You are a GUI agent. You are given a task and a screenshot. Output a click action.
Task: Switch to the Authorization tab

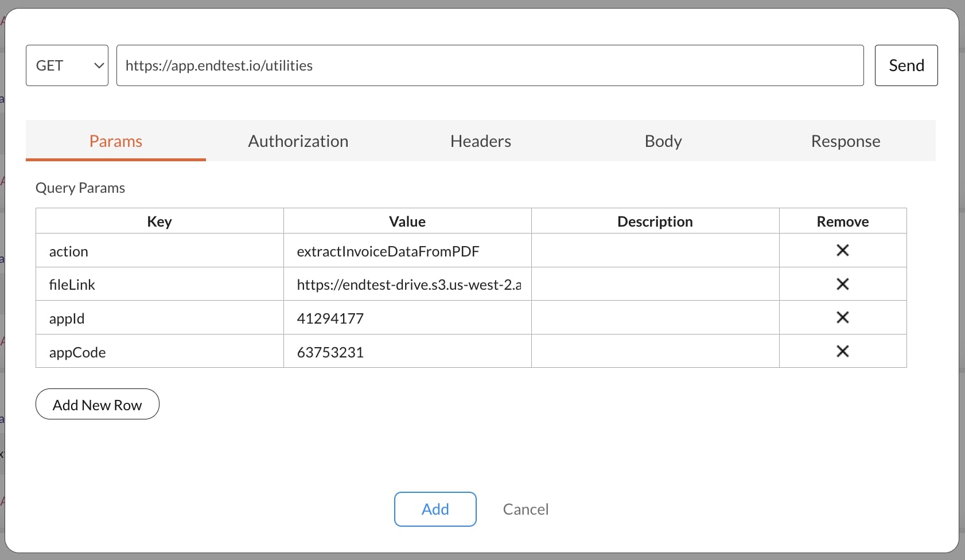(298, 141)
